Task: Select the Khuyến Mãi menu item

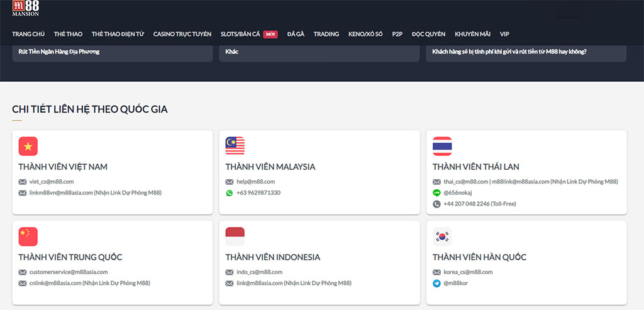Action: [472, 34]
